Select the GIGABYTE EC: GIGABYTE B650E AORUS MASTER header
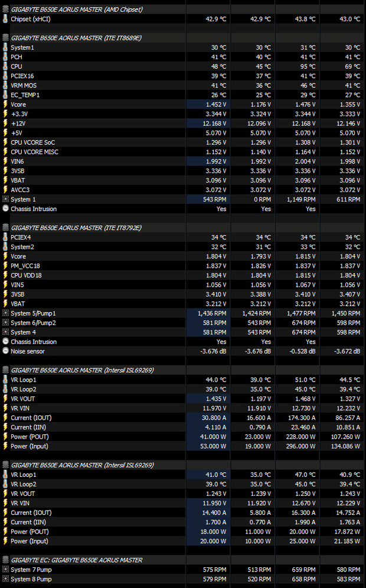This screenshot has height=588, width=366. [x=76, y=560]
